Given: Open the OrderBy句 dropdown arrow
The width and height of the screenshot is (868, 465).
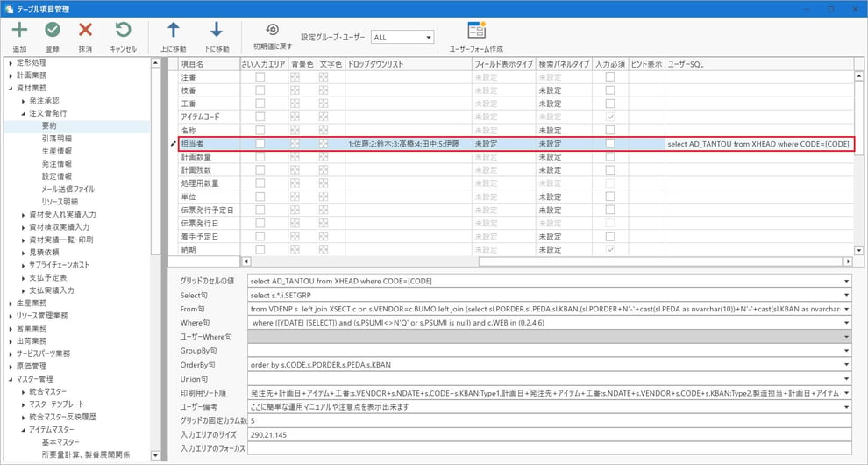Looking at the screenshot, I should [x=847, y=364].
